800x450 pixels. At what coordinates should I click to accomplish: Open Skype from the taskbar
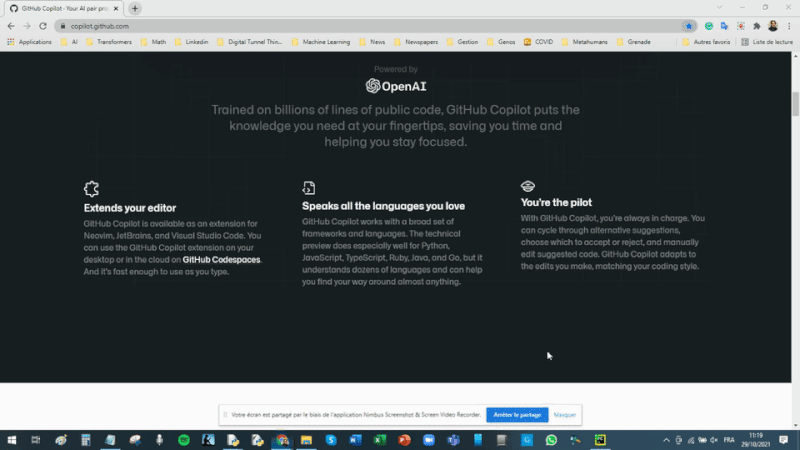tap(331, 440)
